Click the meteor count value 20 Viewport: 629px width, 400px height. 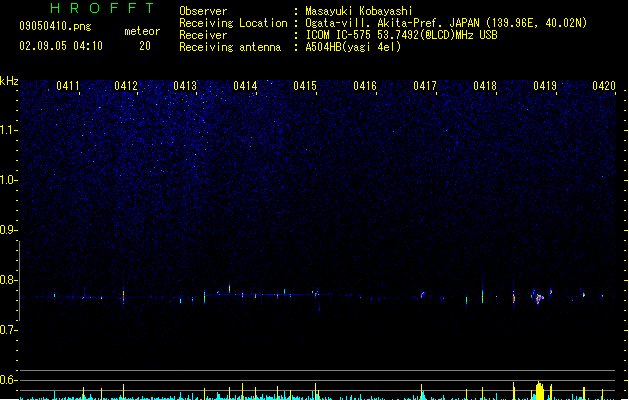pyautogui.click(x=145, y=46)
